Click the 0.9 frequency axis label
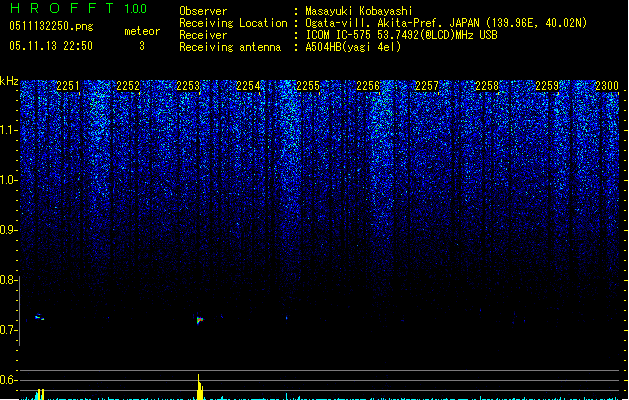 [8, 230]
